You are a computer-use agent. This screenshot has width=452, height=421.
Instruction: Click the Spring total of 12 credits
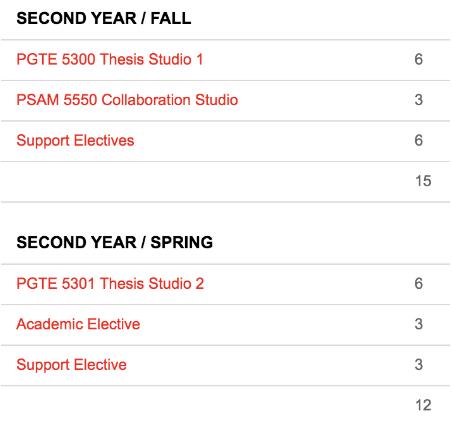[423, 406]
